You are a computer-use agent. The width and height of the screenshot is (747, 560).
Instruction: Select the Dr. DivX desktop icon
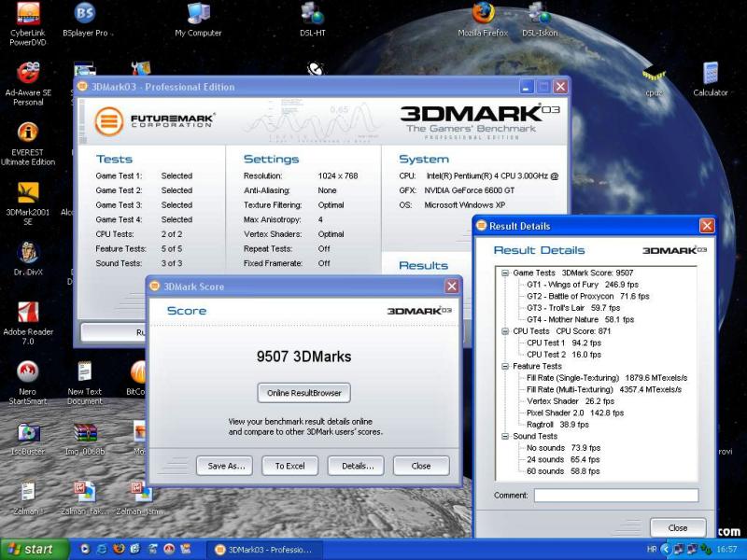[28, 253]
